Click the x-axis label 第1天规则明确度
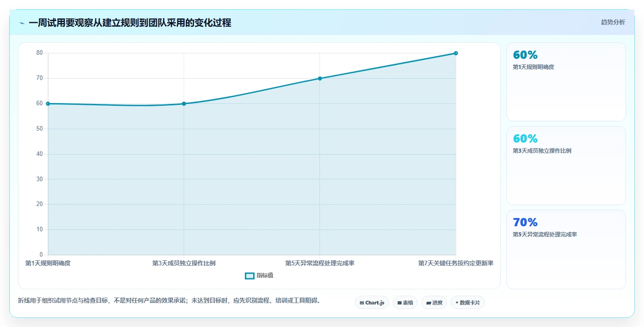644x327 pixels. point(48,264)
